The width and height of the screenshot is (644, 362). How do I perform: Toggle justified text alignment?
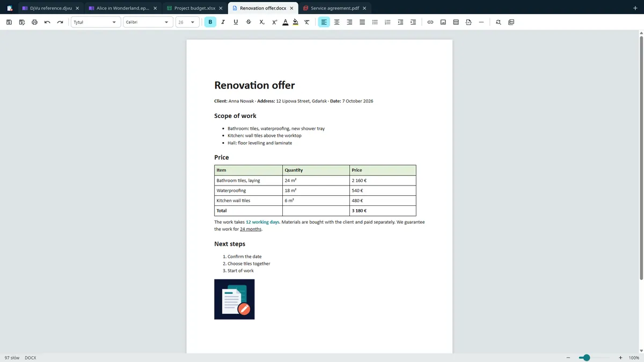362,22
